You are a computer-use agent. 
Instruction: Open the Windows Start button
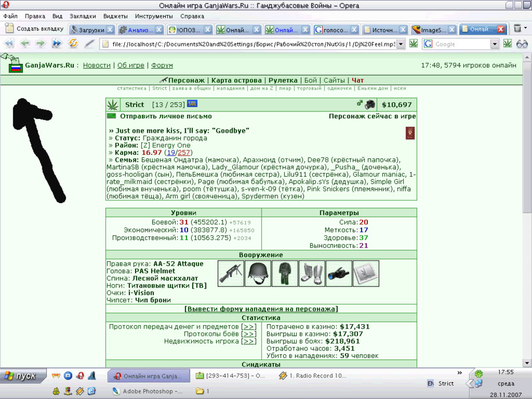tap(23, 376)
